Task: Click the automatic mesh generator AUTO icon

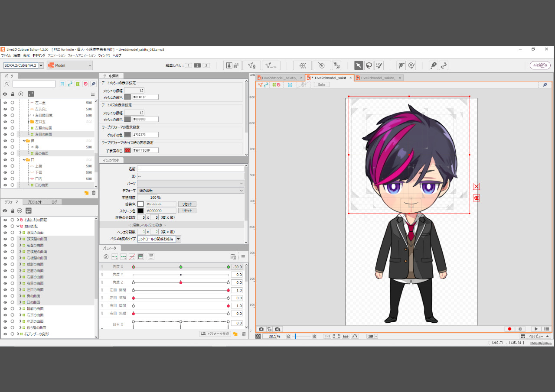Action: (x=271, y=65)
